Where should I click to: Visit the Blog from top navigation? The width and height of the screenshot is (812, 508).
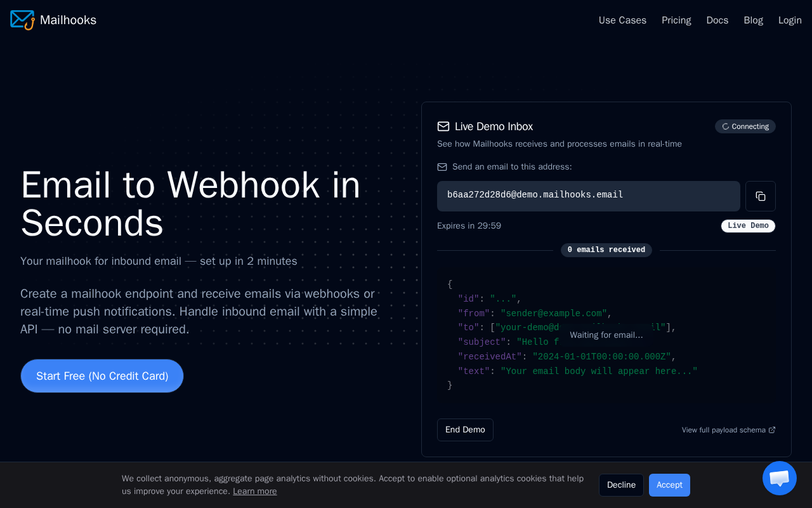point(754,20)
